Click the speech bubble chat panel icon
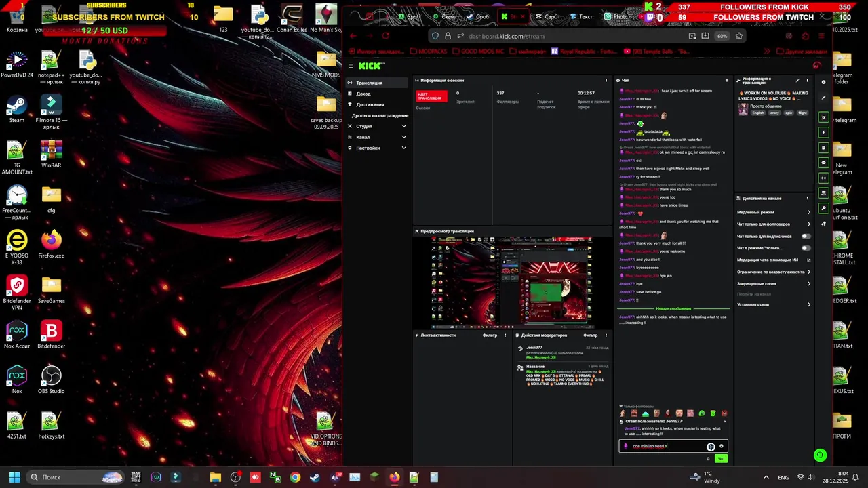The width and height of the screenshot is (868, 488). click(823, 163)
